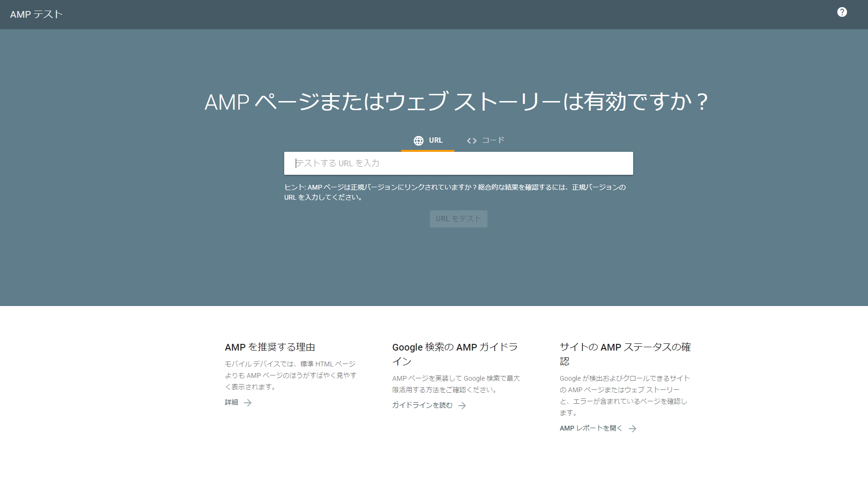Open the AMP レポートを開く link
868x477 pixels.
(591, 428)
